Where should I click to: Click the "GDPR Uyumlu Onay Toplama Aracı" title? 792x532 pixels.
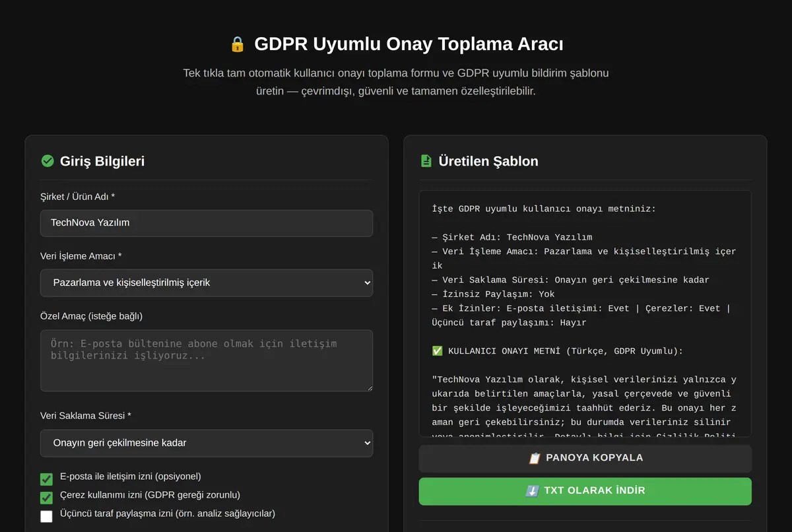409,44
